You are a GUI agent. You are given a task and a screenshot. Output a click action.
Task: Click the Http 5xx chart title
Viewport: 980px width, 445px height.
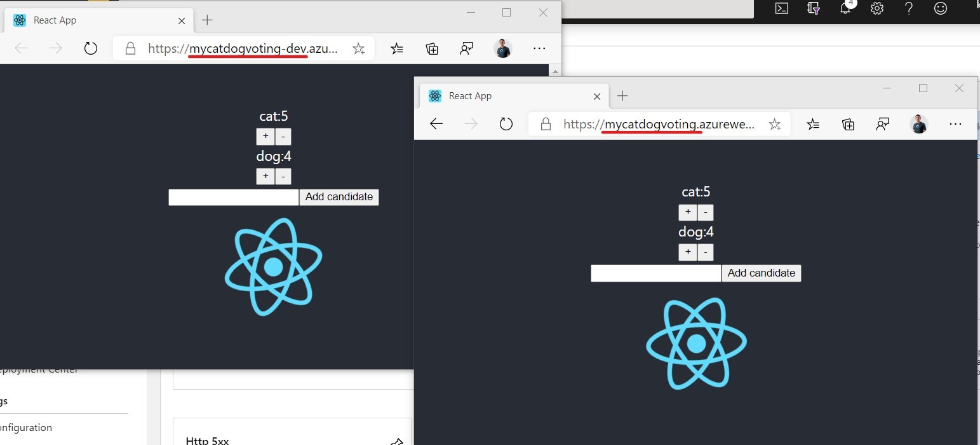point(207,441)
